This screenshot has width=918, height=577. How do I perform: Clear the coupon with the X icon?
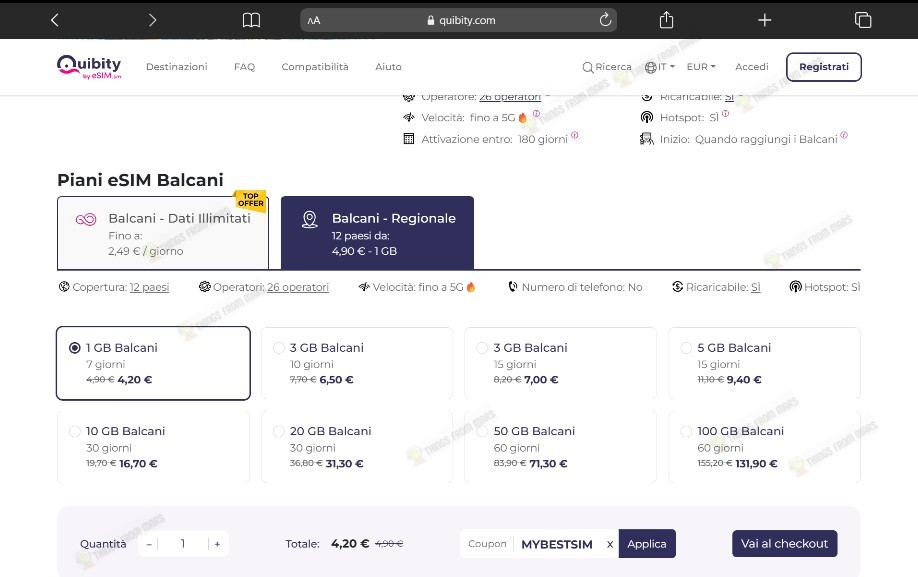[609, 544]
